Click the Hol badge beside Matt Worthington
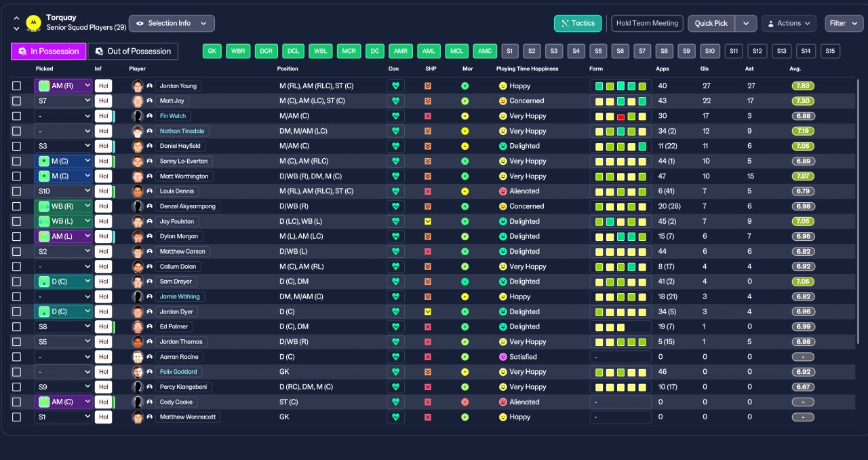Screen dimensions: 868x460 point(103,176)
